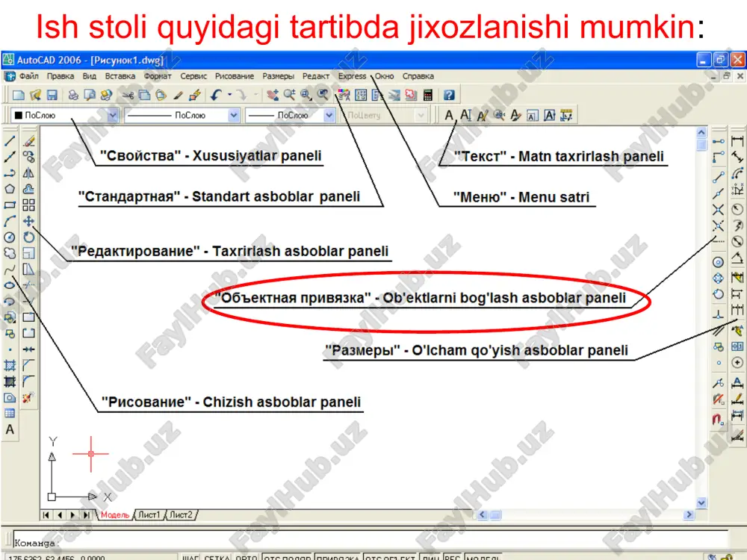Viewport: 747px width, 560px height.
Task: Click in the Команда command line field
Action: 369,539
